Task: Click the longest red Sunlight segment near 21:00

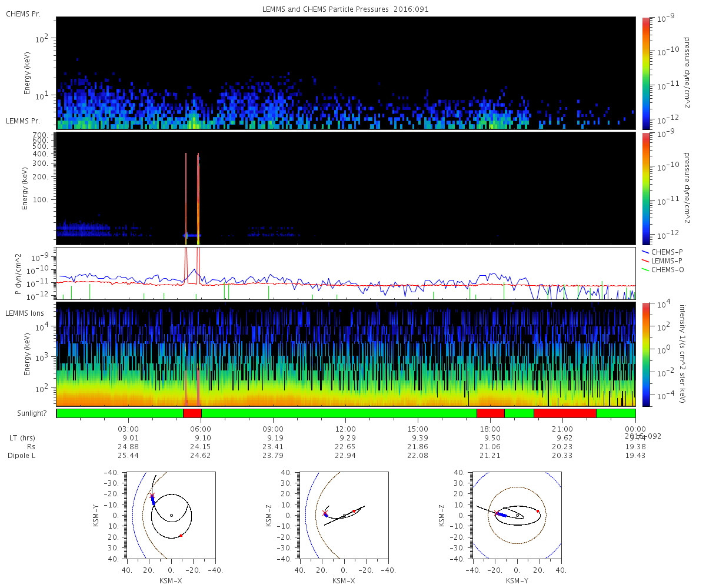Action: 565,413
